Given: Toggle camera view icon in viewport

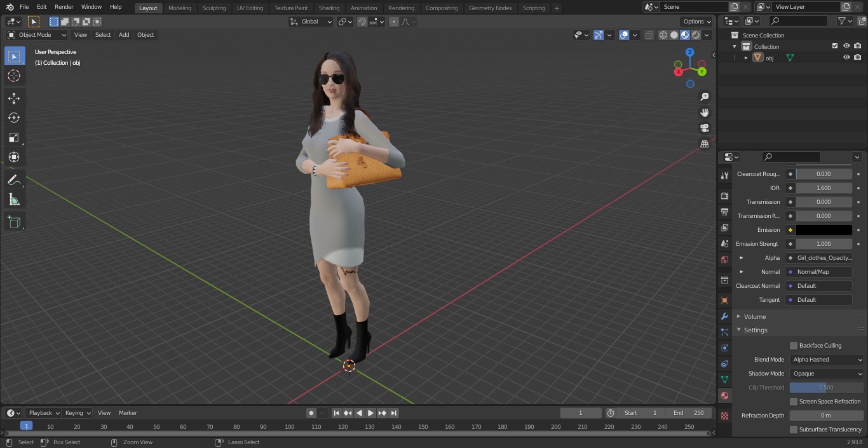Looking at the screenshot, I should click(705, 128).
